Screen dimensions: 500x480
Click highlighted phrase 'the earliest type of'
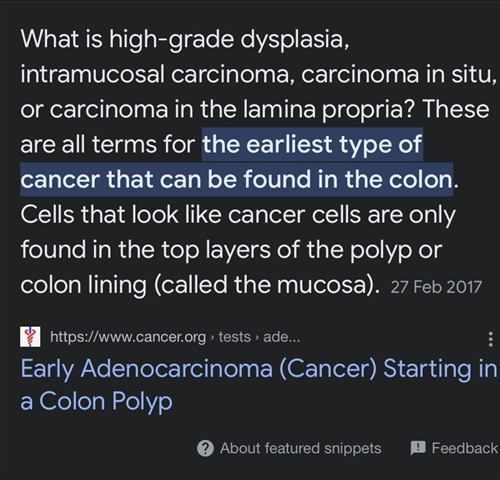click(312, 144)
